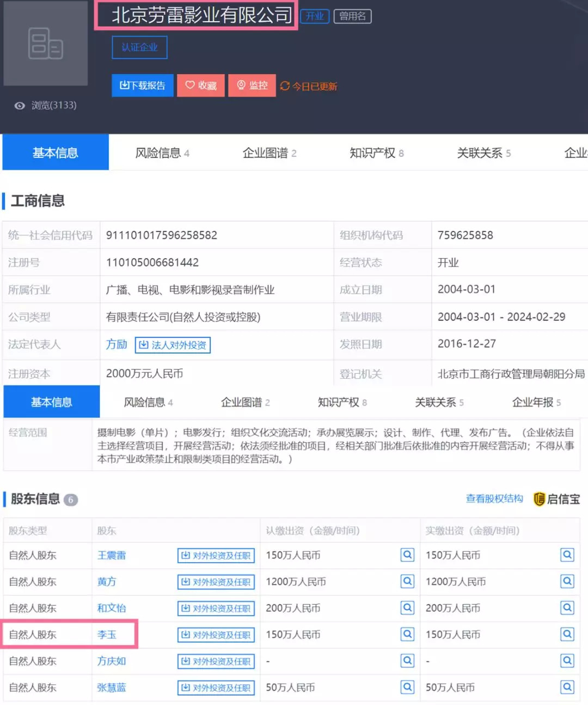Enable 监控 monitoring for this company
This screenshot has width=588, height=705.
click(x=252, y=86)
